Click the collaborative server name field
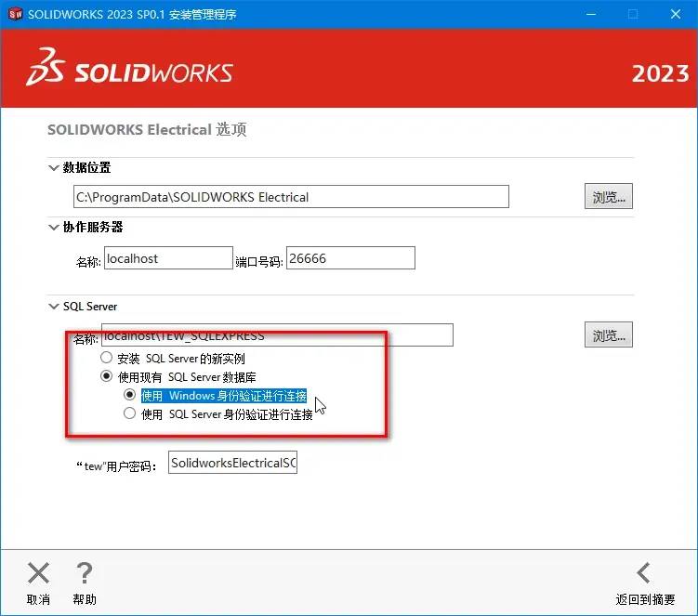 168,258
